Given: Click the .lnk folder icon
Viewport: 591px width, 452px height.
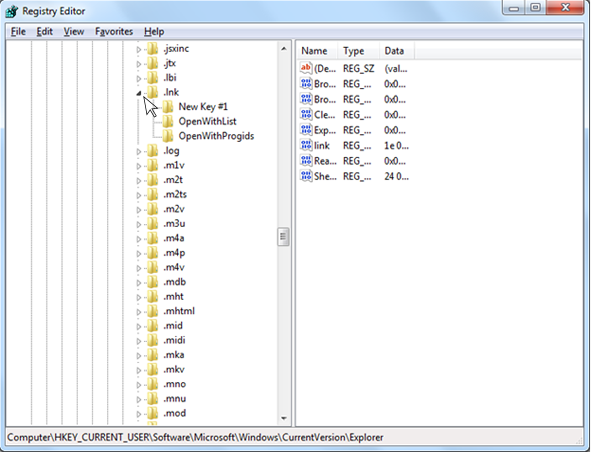Looking at the screenshot, I should 152,92.
